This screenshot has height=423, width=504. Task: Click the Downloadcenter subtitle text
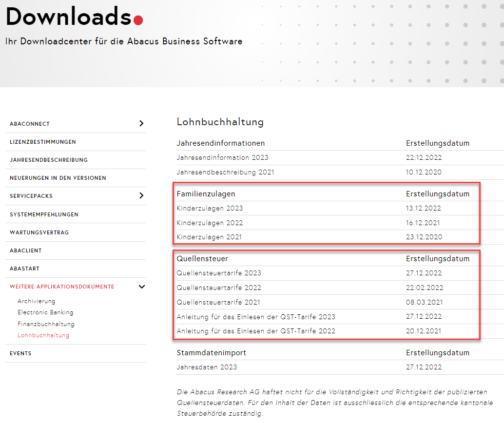point(124,41)
